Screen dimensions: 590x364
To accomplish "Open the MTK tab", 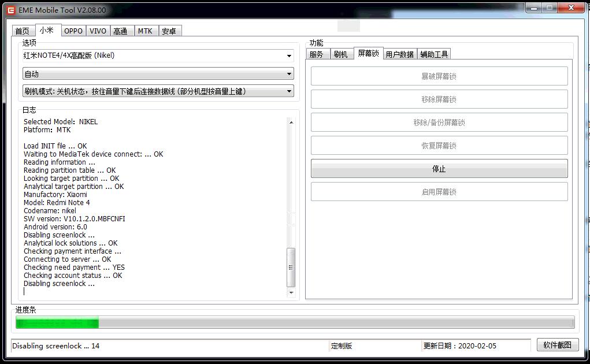I will click(146, 31).
